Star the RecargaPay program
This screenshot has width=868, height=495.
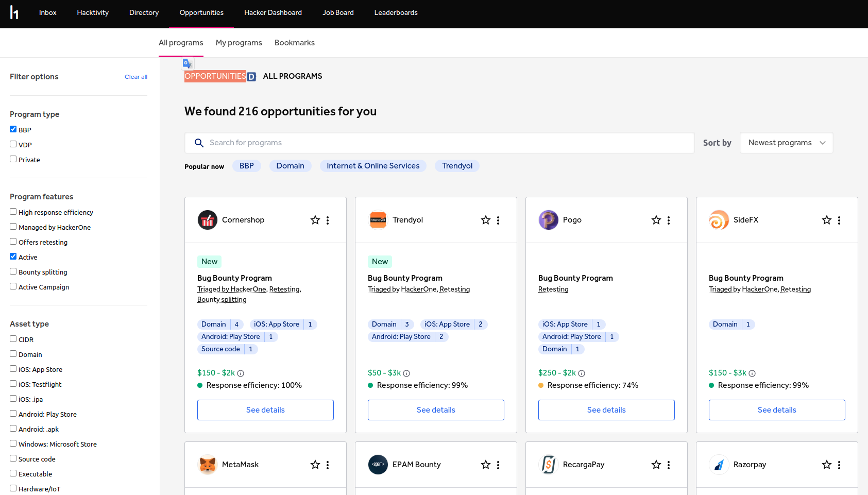(656, 464)
